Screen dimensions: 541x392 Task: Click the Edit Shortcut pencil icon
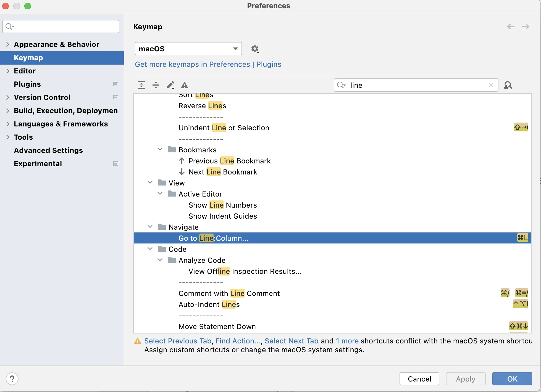(170, 85)
